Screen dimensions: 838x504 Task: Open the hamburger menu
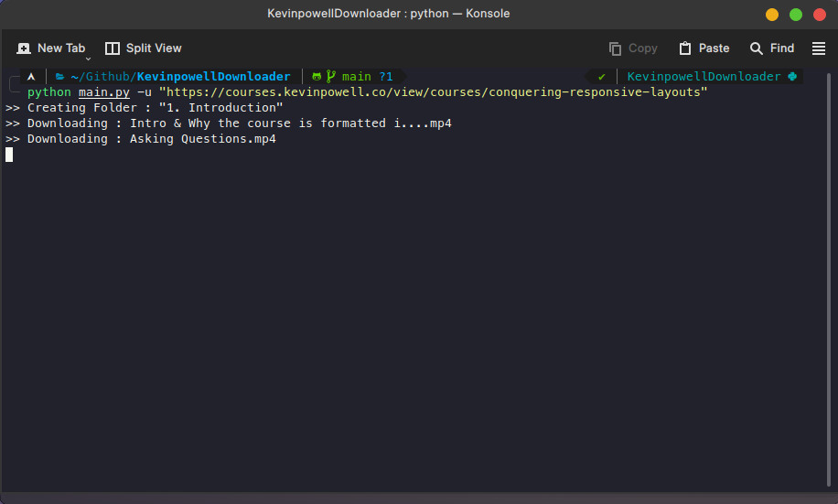click(x=818, y=48)
